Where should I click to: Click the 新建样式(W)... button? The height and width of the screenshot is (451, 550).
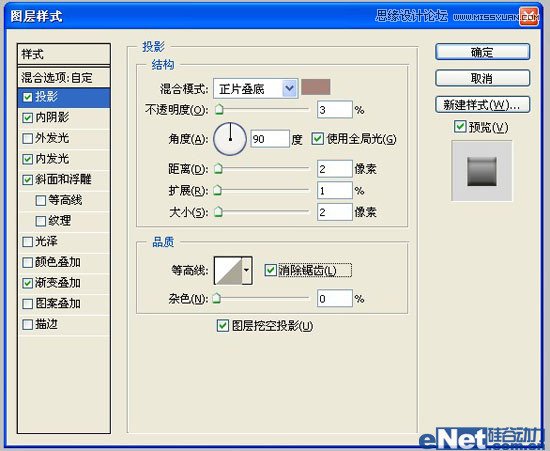pyautogui.click(x=483, y=105)
